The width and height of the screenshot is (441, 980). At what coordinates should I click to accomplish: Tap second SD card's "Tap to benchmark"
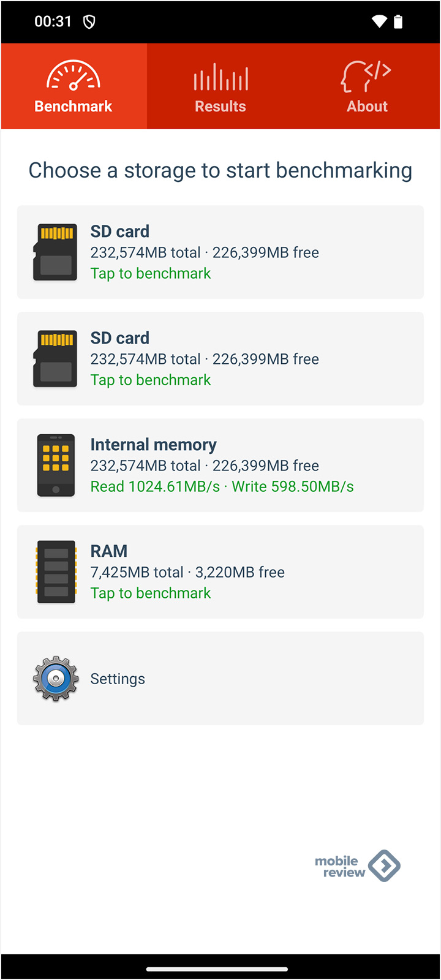[151, 380]
